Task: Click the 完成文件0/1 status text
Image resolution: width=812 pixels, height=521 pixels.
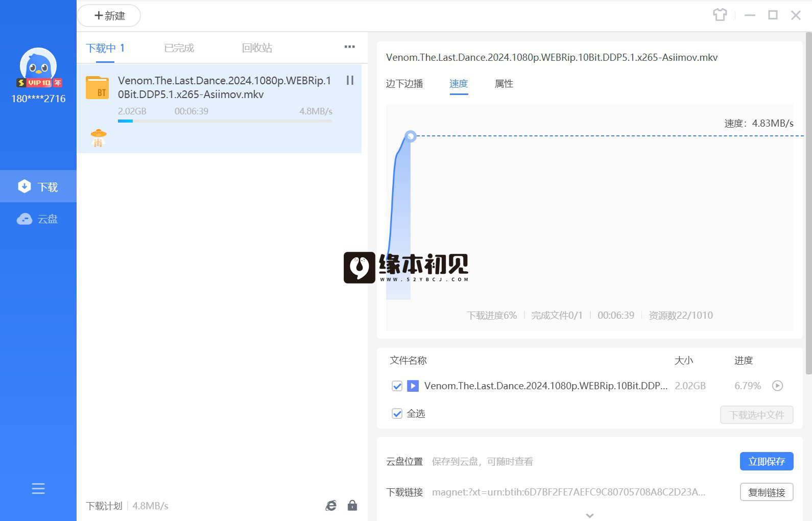Action: point(557,316)
